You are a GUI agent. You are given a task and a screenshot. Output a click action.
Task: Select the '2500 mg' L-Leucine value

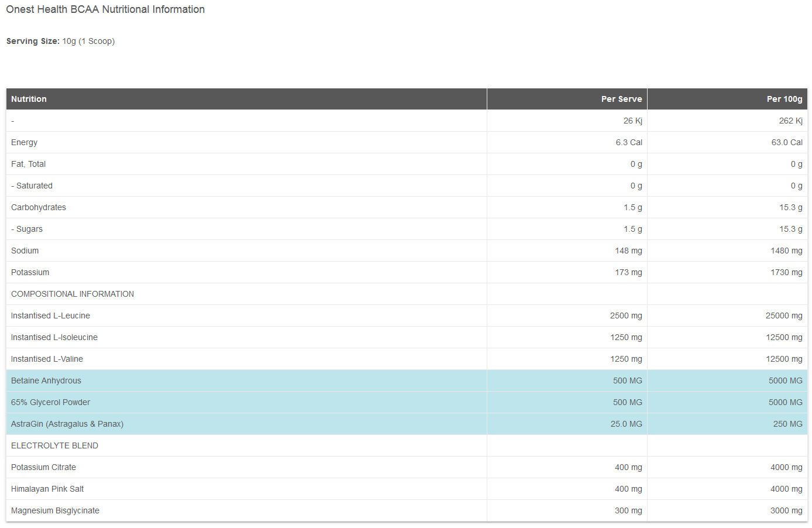626,316
